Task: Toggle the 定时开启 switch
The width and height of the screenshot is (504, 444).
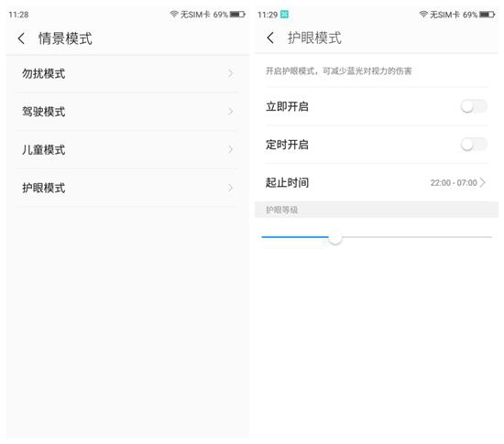Action: 474,144
